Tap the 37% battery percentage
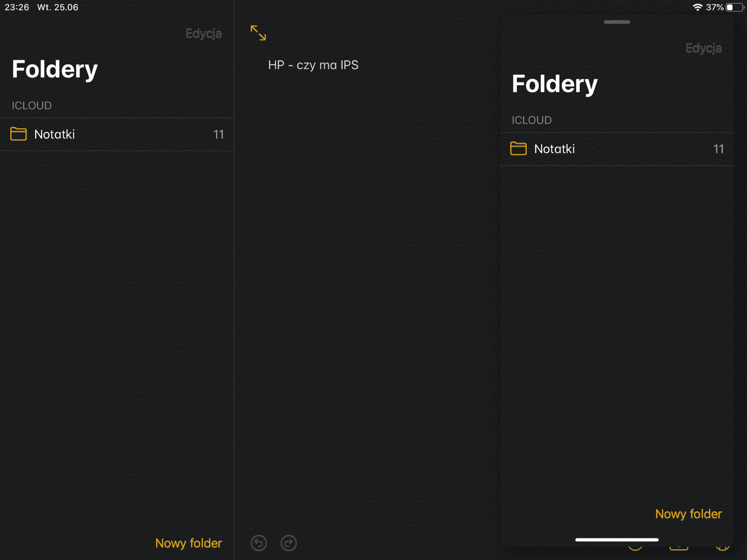The height and width of the screenshot is (560, 747). [715, 7]
